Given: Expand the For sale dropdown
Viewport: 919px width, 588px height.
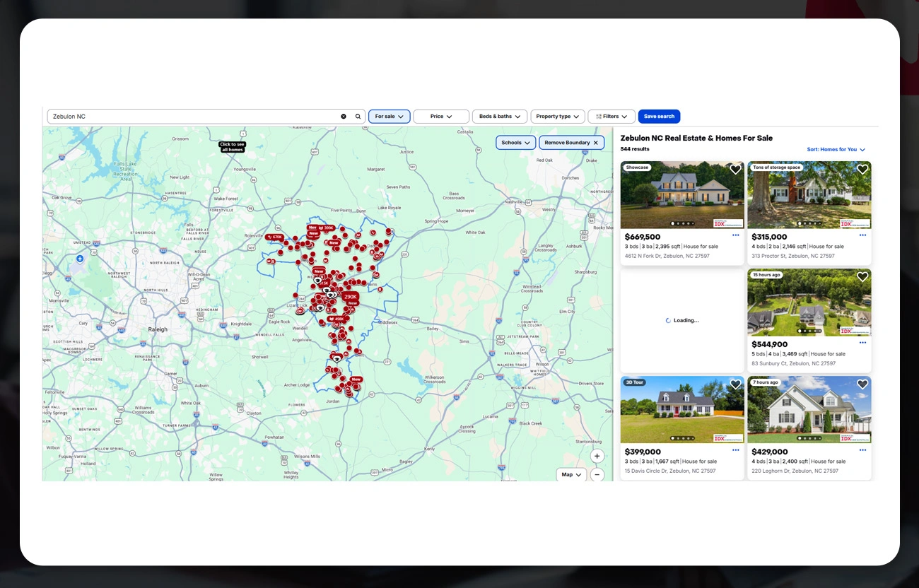Looking at the screenshot, I should pyautogui.click(x=389, y=117).
